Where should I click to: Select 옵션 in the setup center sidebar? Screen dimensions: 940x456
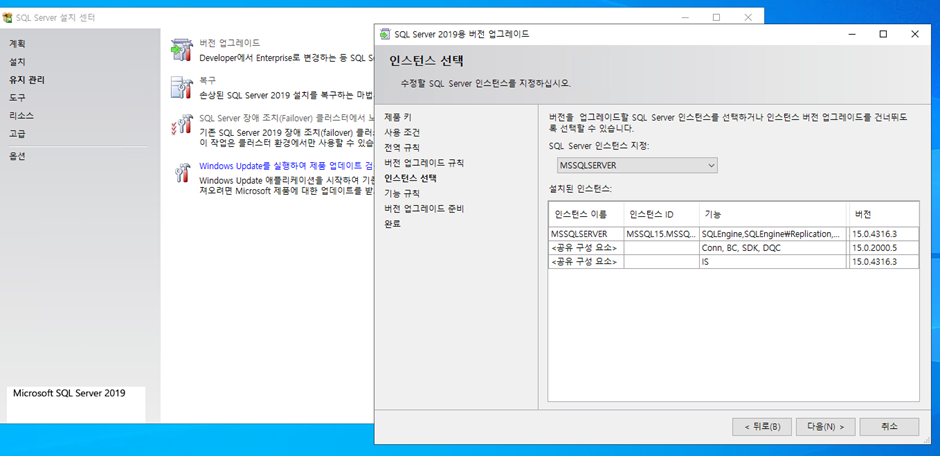click(17, 156)
